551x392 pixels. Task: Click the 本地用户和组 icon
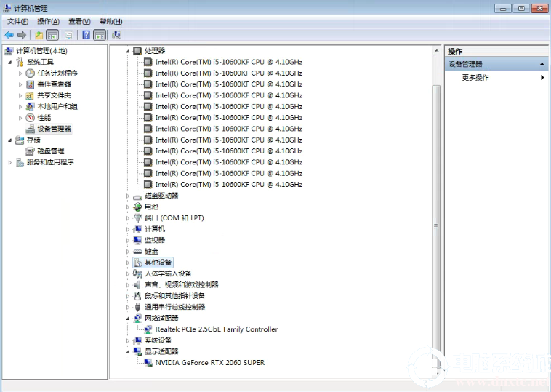31,106
